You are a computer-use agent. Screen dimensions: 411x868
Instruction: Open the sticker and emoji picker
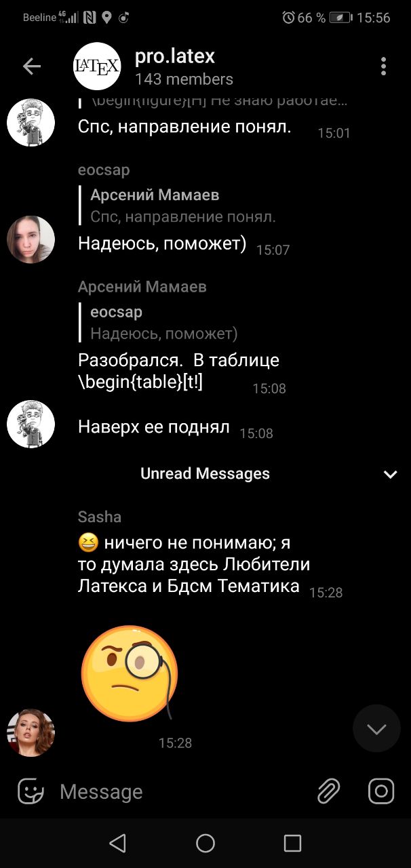pyautogui.click(x=31, y=791)
